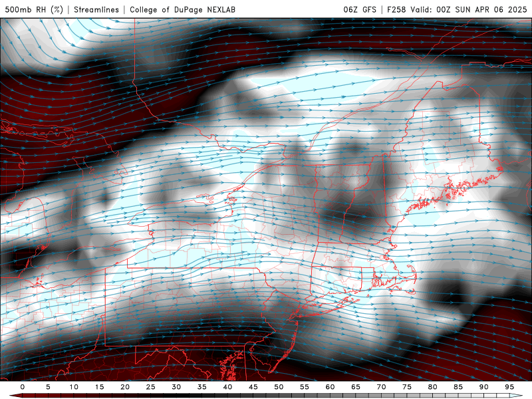Image resolution: width=532 pixels, height=399 pixels.
Task: Click the '500mb RH (%)' title text
Action: coord(34,9)
